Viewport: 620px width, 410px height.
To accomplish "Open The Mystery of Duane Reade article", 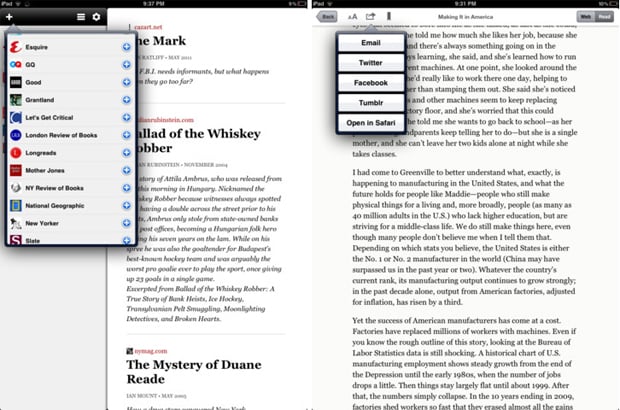I will click(194, 372).
